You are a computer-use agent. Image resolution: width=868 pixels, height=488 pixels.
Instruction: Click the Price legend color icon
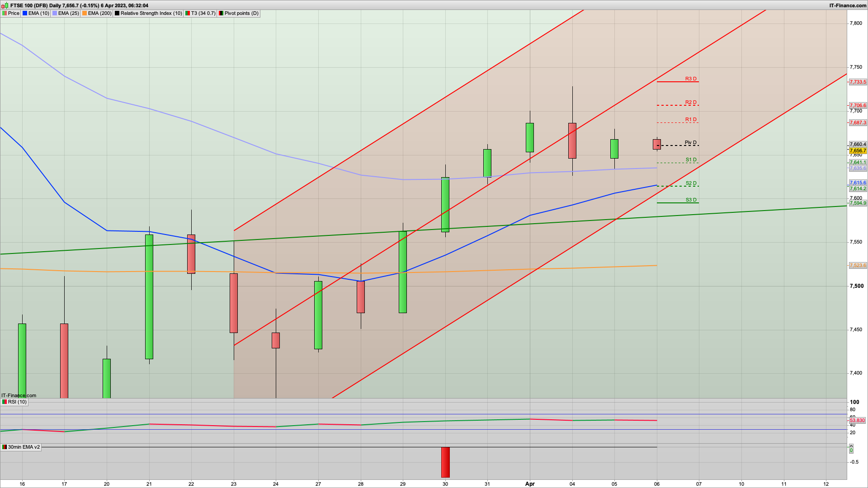pyautogui.click(x=5, y=14)
